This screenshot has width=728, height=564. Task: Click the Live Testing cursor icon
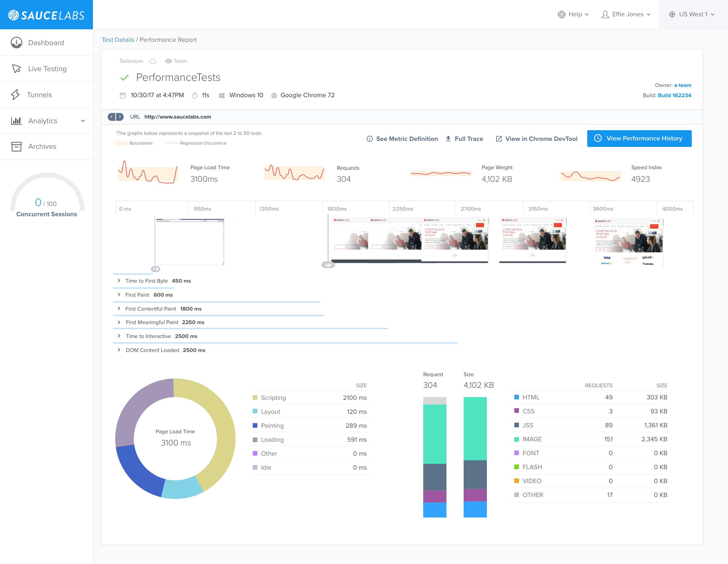(16, 69)
